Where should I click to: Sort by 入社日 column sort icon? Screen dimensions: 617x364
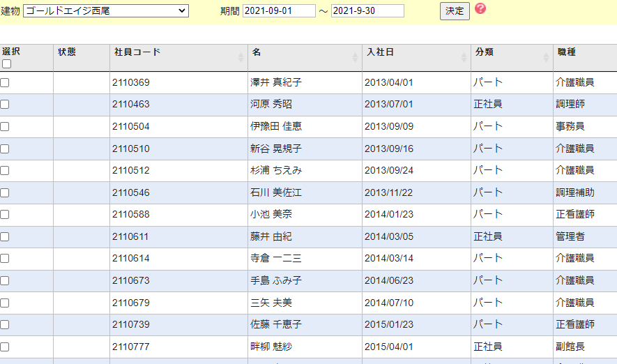click(464, 57)
